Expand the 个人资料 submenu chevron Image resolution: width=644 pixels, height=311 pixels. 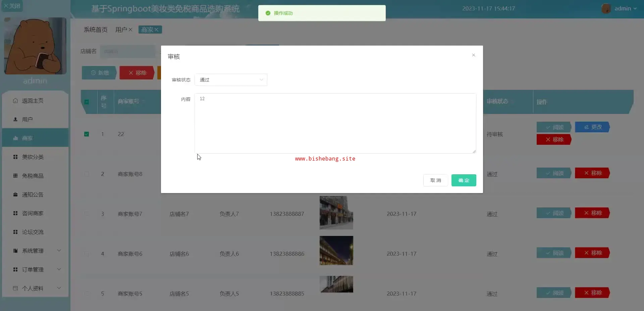(x=59, y=288)
